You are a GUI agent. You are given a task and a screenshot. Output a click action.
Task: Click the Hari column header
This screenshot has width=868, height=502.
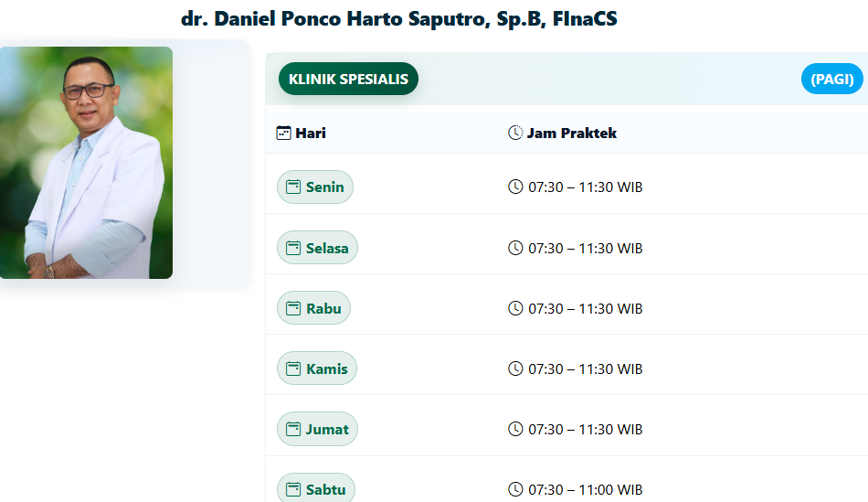311,133
